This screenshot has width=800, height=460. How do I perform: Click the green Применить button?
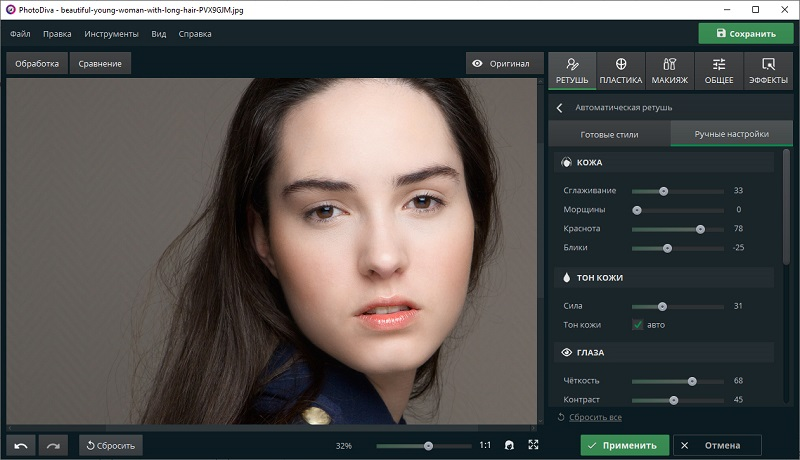(x=624, y=445)
